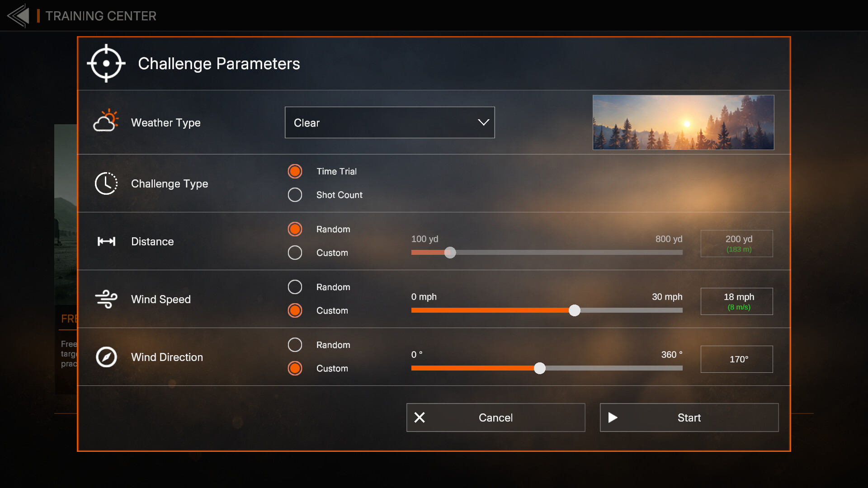Click the X icon on the Cancel button
The width and height of the screenshot is (868, 488).
[420, 418]
